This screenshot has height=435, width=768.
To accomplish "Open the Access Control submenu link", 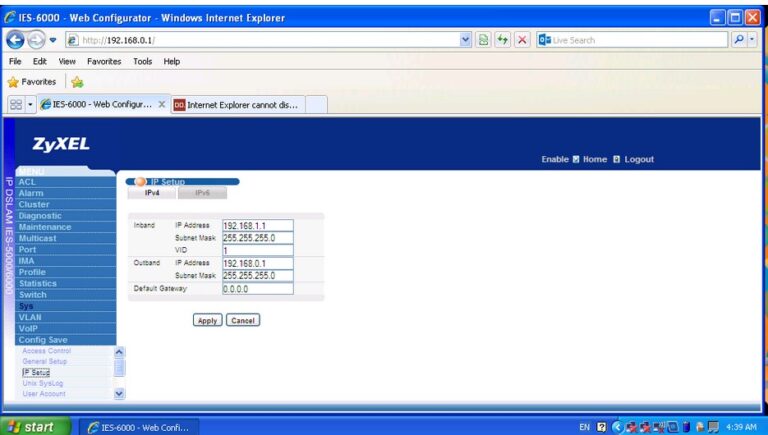I will coord(47,351).
